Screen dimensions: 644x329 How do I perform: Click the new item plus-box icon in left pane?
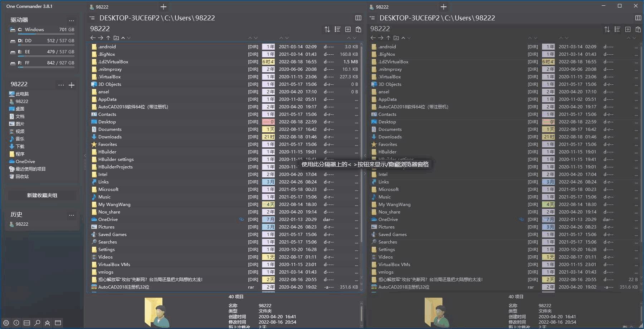point(348,29)
